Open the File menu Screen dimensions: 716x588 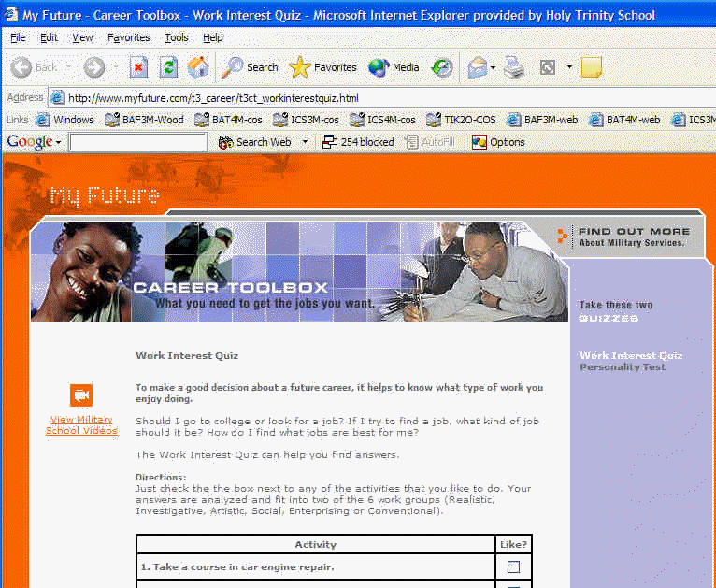point(18,37)
